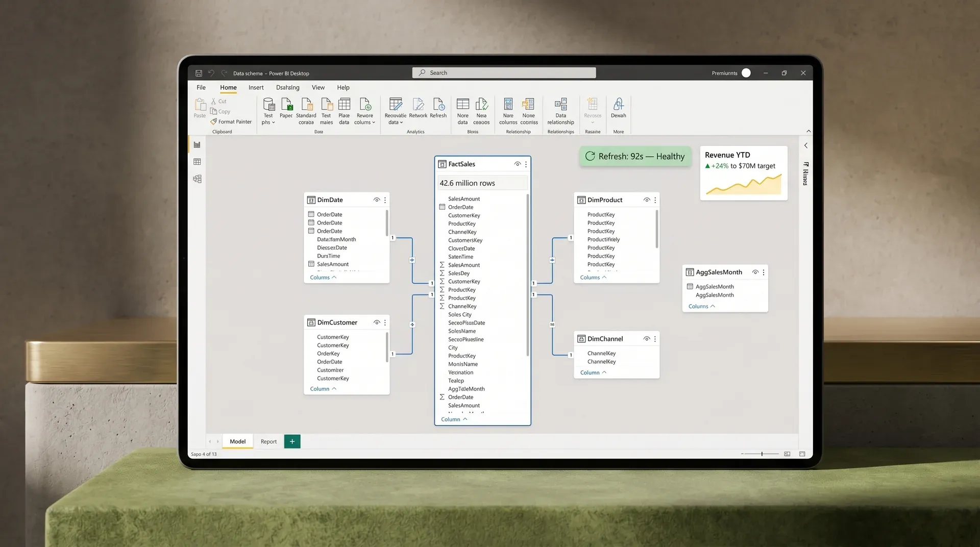Select the Format Painter tool

tap(231, 121)
